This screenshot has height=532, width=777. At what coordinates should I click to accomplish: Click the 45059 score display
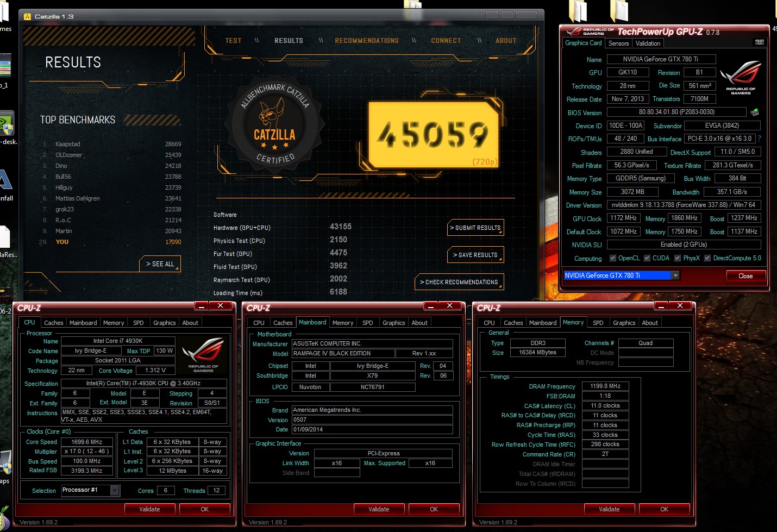tap(433, 134)
